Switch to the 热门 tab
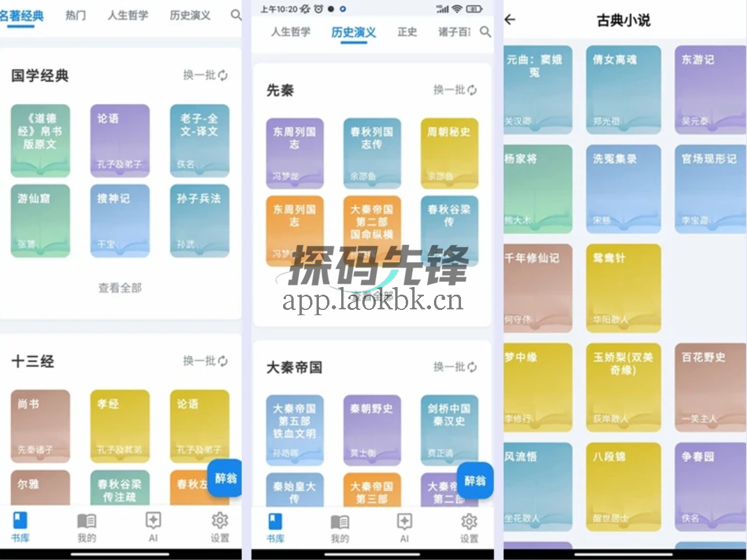This screenshot has height=560, width=747. tap(75, 15)
